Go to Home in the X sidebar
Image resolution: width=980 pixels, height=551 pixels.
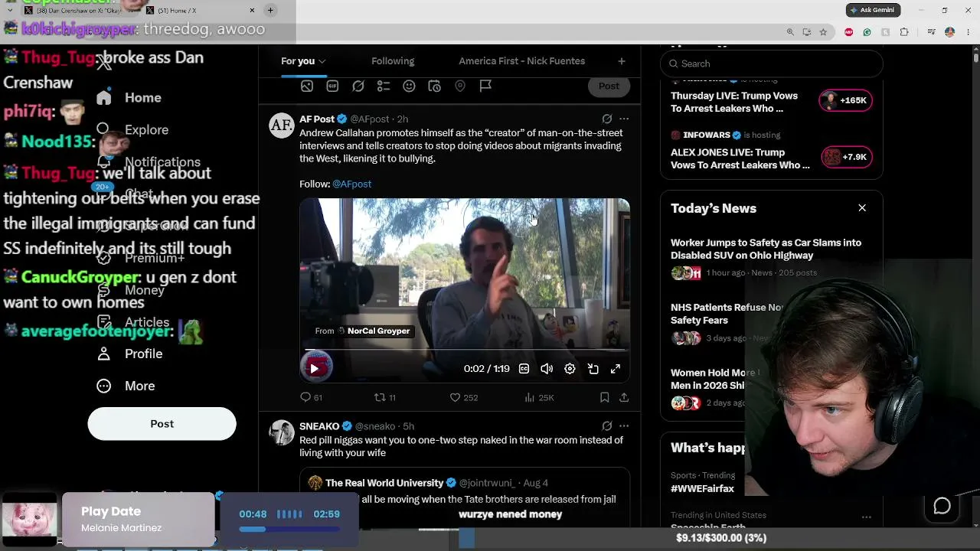(129, 98)
